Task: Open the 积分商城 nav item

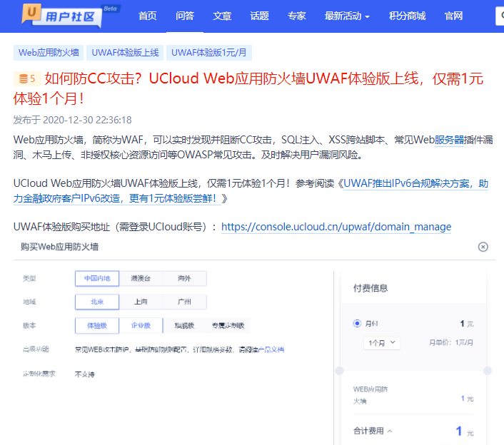Action: pyautogui.click(x=407, y=16)
